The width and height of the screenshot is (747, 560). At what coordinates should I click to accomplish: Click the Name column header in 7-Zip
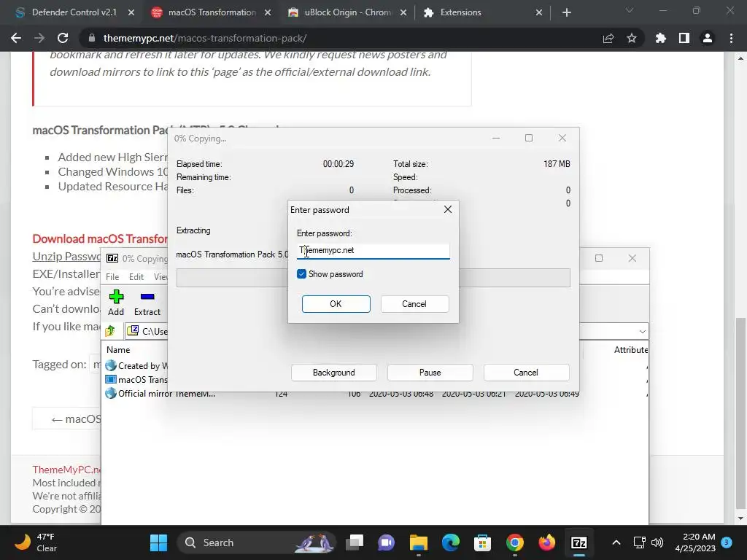click(118, 349)
